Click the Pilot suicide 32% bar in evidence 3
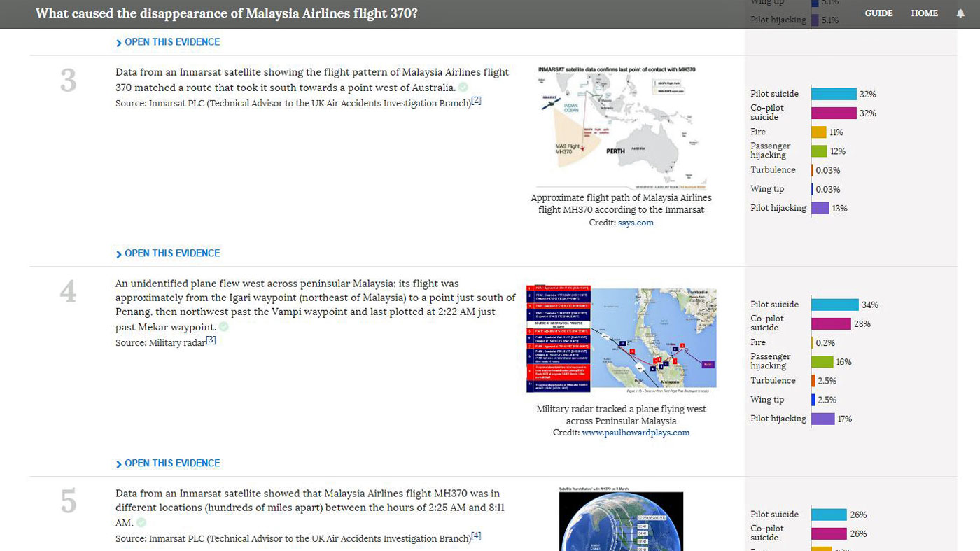 click(x=834, y=94)
